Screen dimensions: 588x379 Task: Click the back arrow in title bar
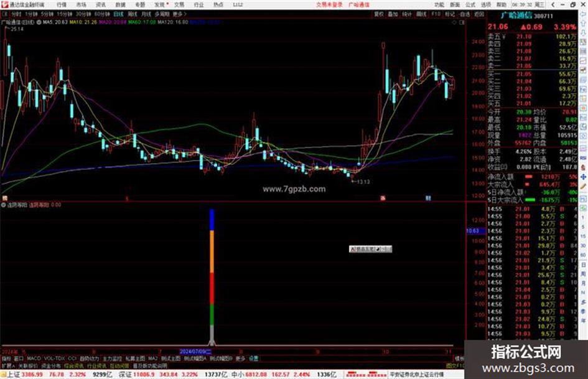pos(553,4)
